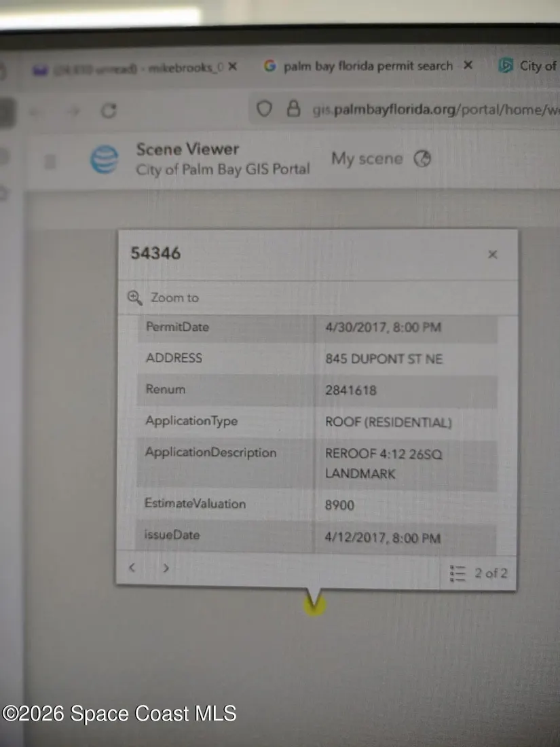Show previous feature with left chevron
Image resolution: width=560 pixels, height=747 pixels.
point(132,568)
